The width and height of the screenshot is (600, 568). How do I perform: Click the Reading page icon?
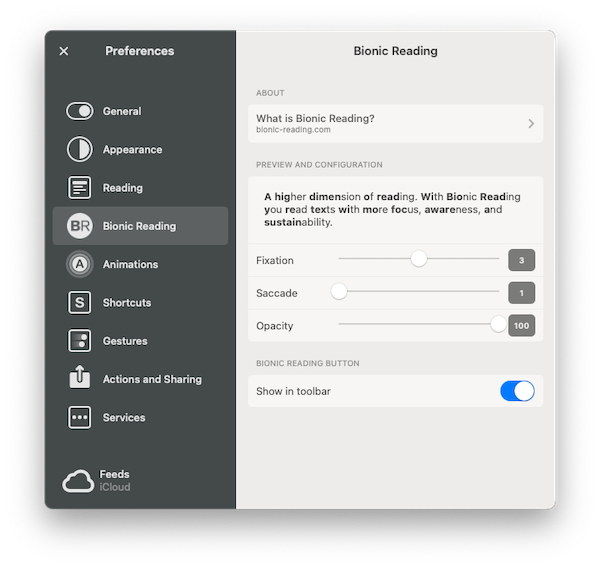click(x=80, y=188)
